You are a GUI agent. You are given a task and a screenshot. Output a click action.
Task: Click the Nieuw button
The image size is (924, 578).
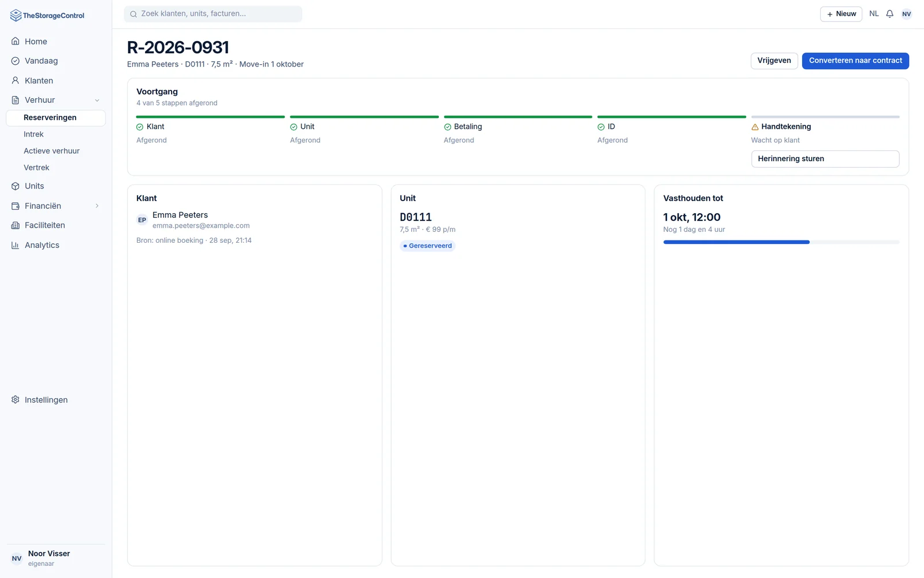pos(841,14)
